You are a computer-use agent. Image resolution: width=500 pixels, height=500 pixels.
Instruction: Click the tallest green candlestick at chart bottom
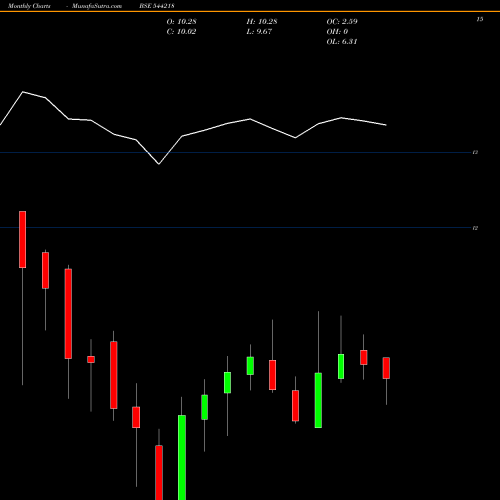coord(182,457)
